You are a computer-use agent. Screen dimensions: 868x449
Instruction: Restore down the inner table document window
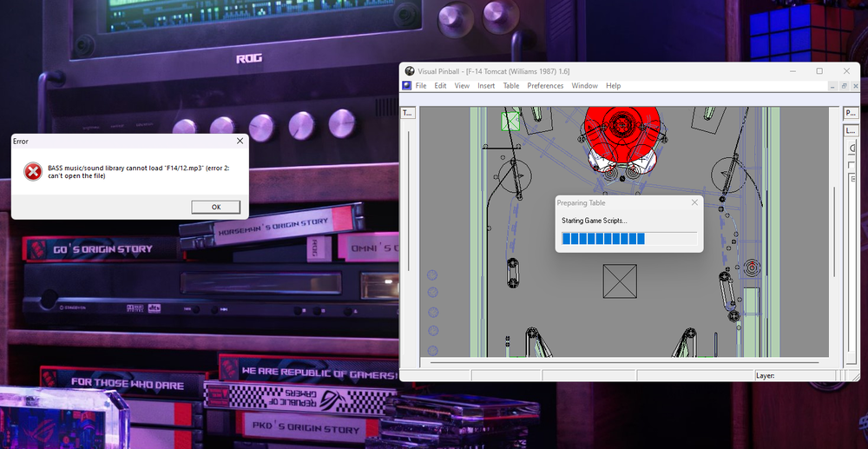point(845,86)
